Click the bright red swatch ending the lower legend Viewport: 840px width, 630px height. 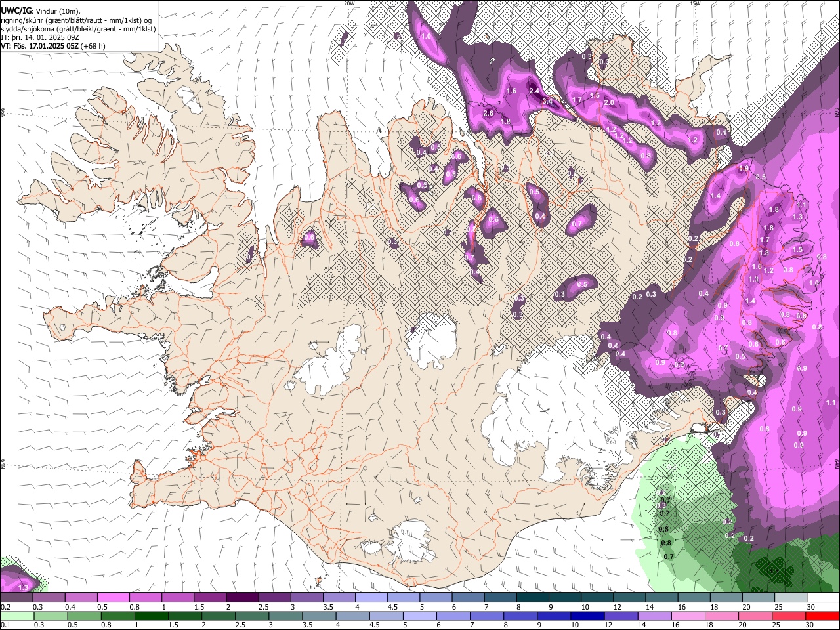pyautogui.click(x=822, y=616)
